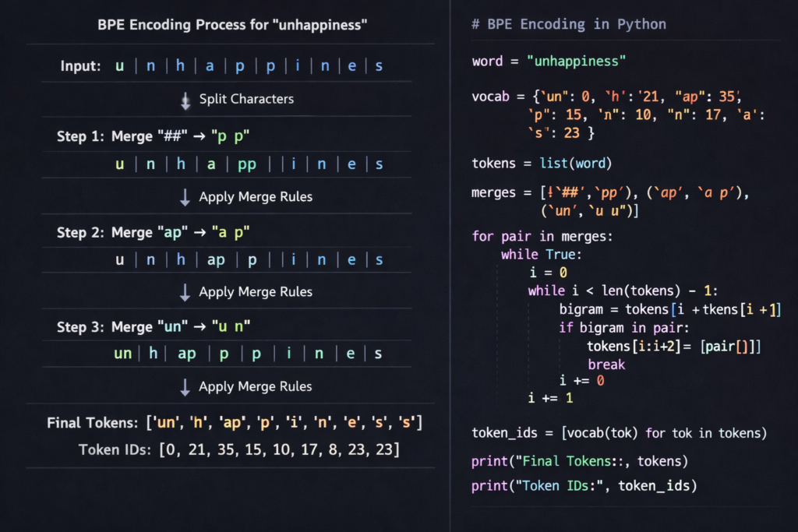Select the merged "pp" token in Step 1
Screen dimensions: 798x532
246,164
